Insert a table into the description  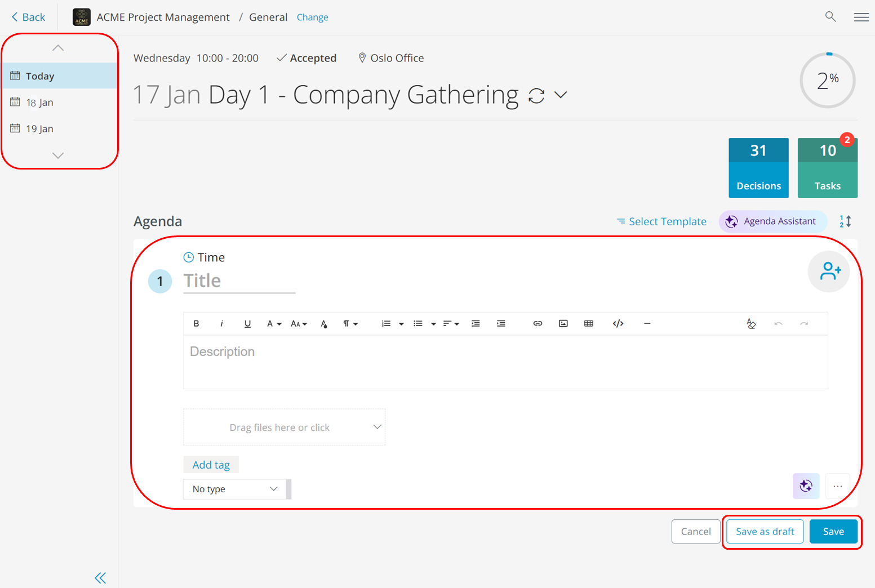tap(589, 323)
